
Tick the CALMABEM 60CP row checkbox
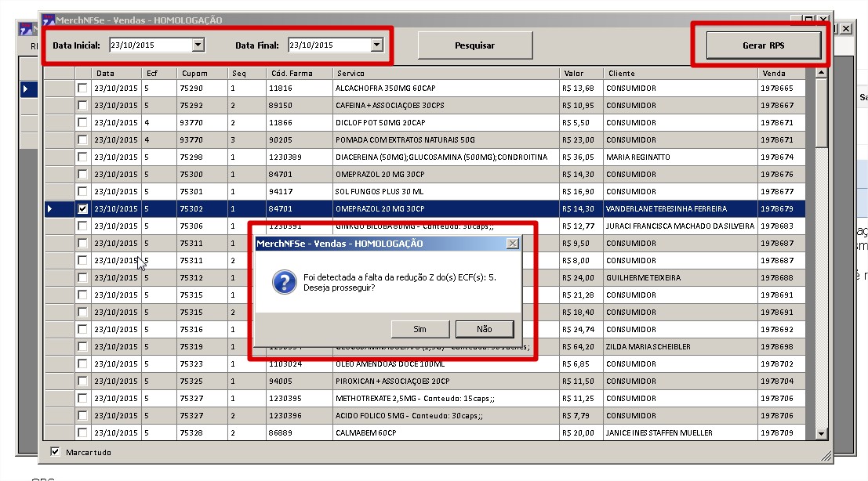[x=82, y=433]
